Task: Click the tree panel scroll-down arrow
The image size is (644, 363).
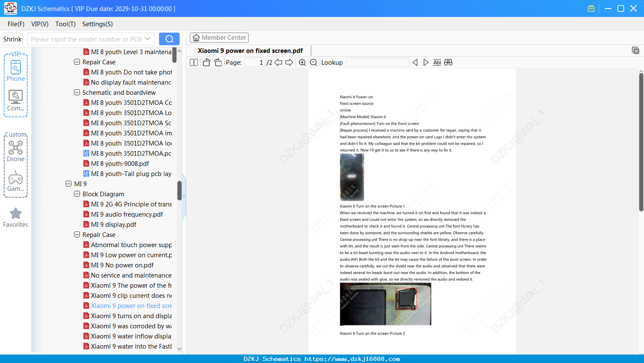Action: click(179, 349)
